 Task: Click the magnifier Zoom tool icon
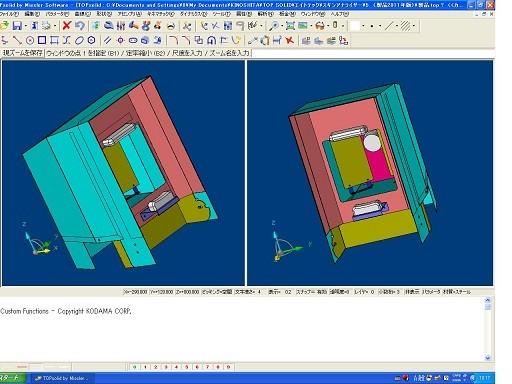coord(274,26)
